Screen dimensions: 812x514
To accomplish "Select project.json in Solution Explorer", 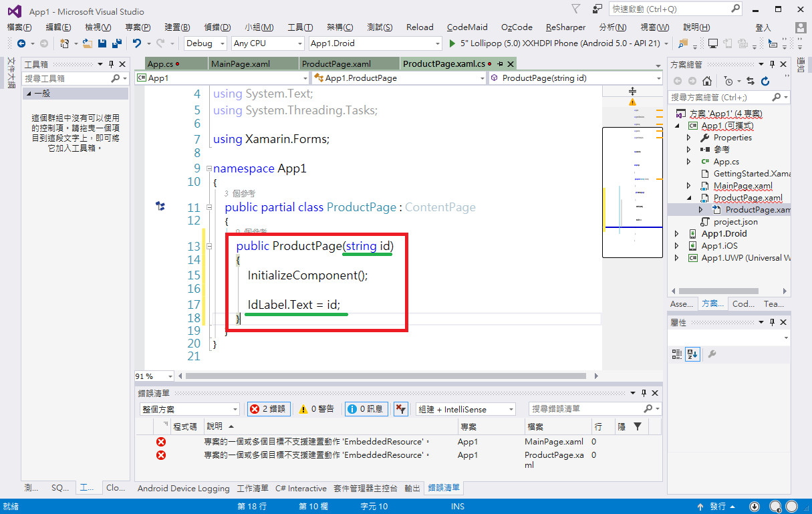I will coord(735,222).
